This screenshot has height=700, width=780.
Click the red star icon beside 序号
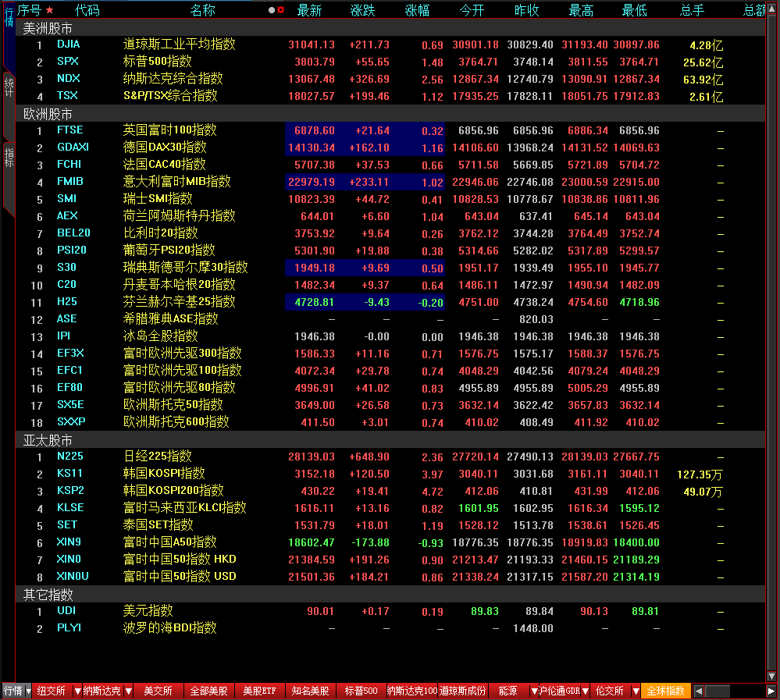[49, 10]
